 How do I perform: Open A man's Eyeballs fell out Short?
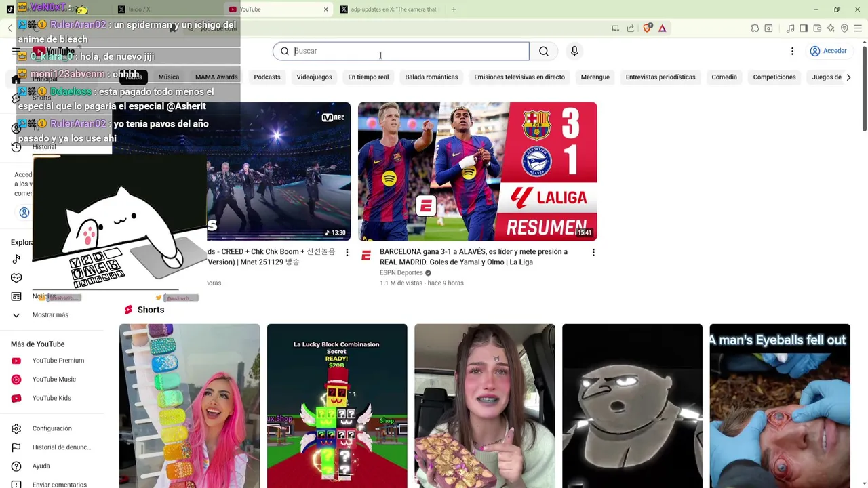point(780,405)
